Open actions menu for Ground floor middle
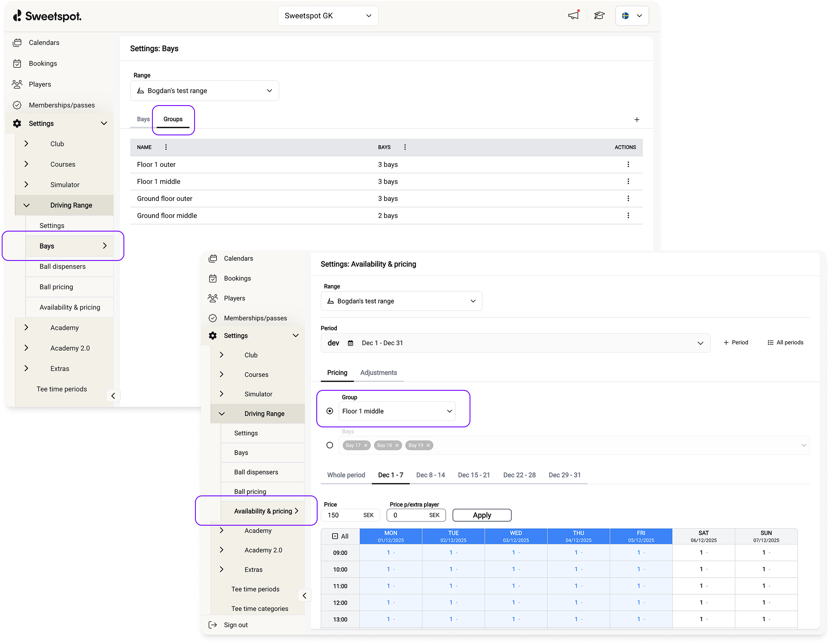 [x=628, y=215]
